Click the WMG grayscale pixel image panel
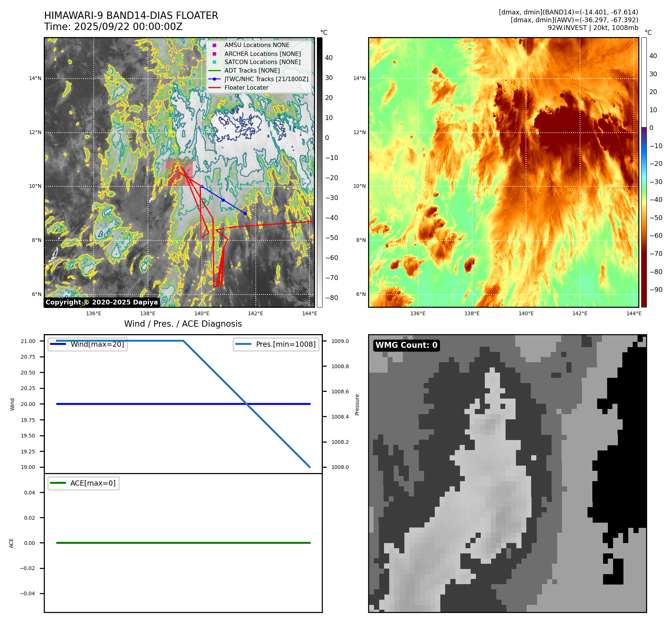Viewport: 672px width, 626px height. click(507, 473)
